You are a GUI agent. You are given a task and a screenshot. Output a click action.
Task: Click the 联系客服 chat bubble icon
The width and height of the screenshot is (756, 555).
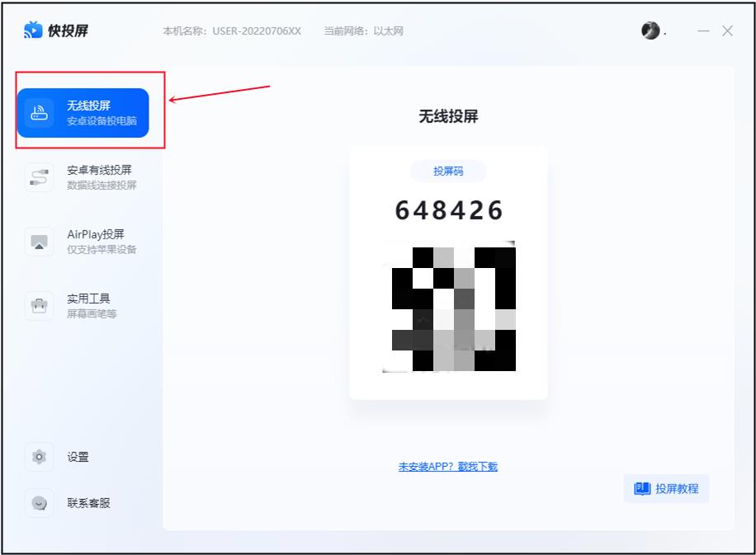39,503
